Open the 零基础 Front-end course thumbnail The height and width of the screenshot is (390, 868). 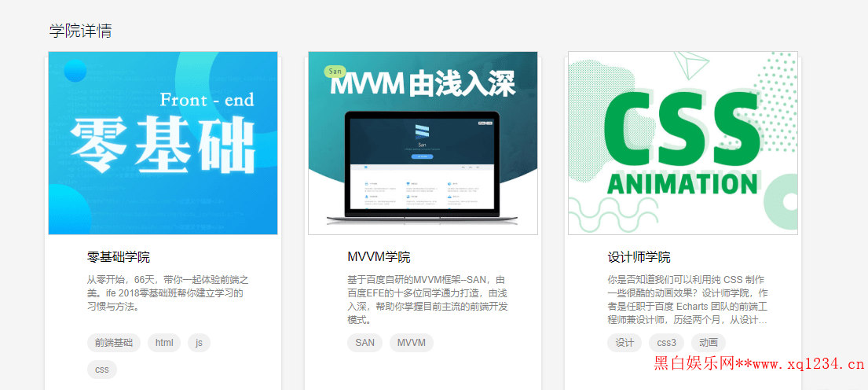[163, 143]
